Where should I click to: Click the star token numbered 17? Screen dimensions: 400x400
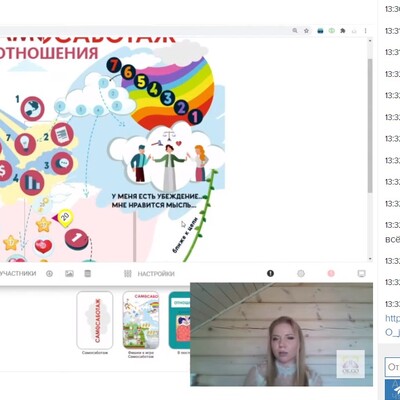(11, 243)
